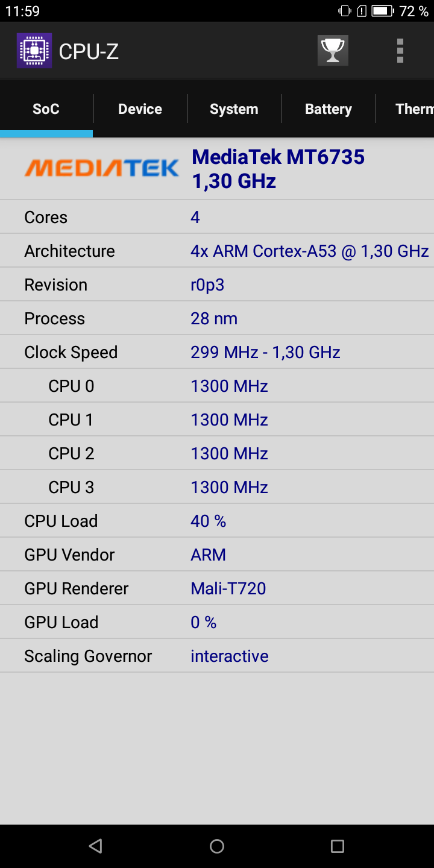Open the Battery tab
The width and height of the screenshot is (434, 868).
click(328, 109)
